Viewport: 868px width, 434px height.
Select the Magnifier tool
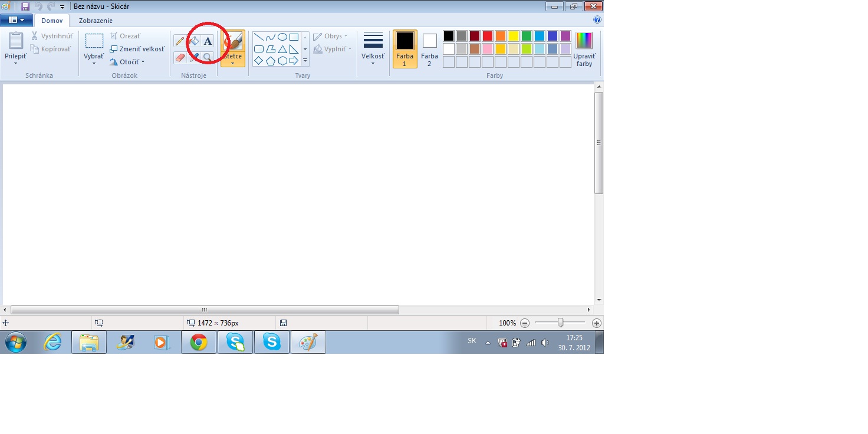click(x=208, y=57)
